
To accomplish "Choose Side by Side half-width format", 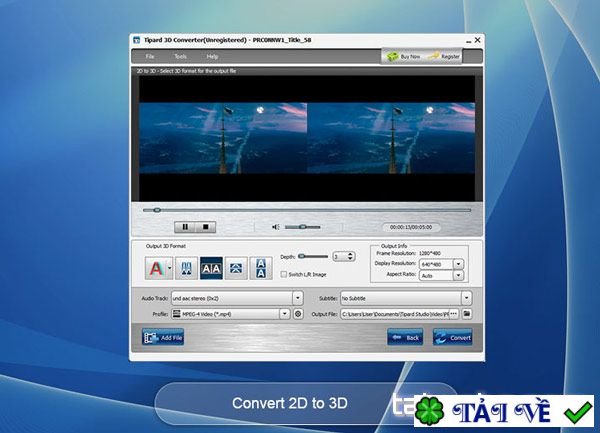I will tap(188, 267).
